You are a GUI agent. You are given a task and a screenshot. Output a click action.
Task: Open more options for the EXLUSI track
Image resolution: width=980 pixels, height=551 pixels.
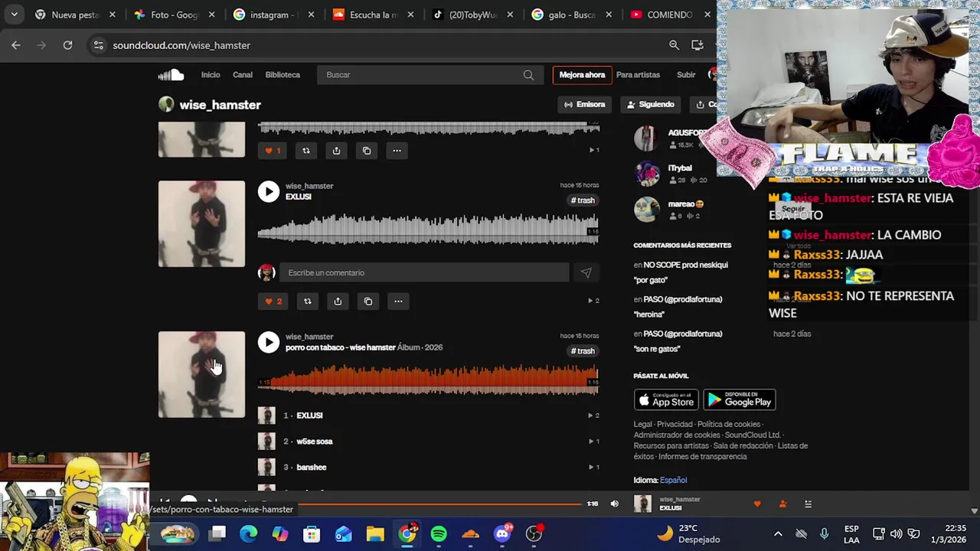[x=398, y=302]
